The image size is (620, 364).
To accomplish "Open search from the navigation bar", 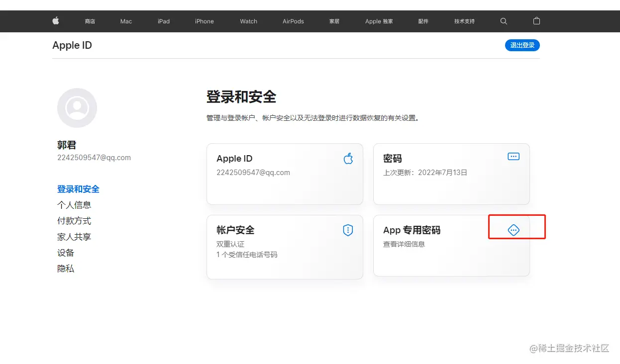I will tap(504, 21).
